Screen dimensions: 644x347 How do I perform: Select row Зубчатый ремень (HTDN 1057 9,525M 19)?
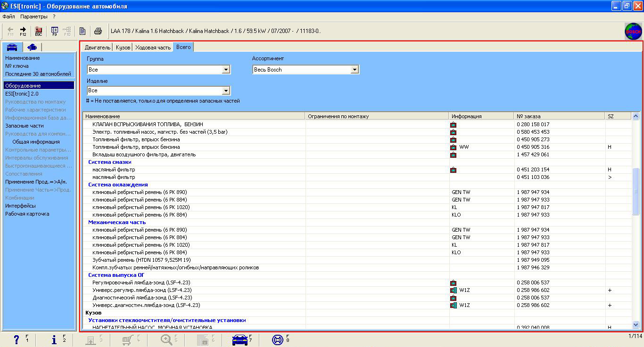coord(357,260)
